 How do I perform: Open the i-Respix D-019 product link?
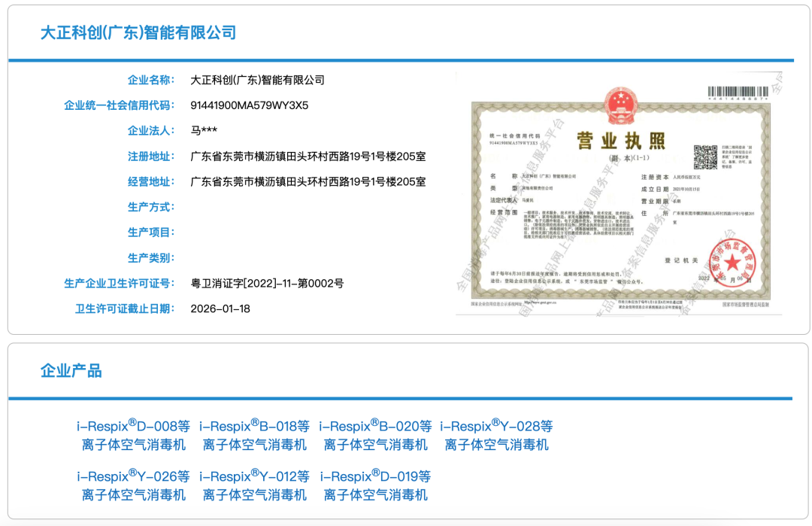point(375,485)
